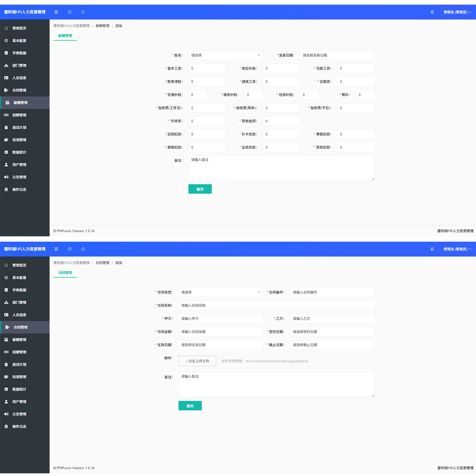Open the 管理员 user menu on the contract page
The image size is (476, 476).
pos(457,249)
